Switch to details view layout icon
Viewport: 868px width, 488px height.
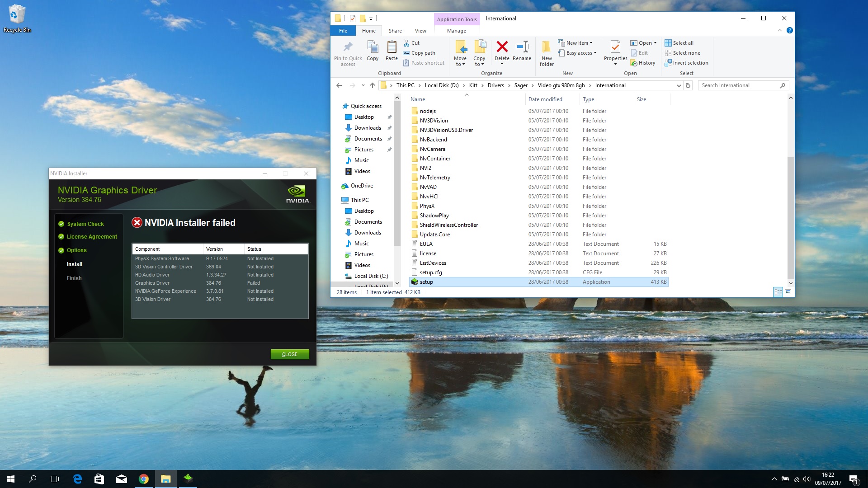[x=778, y=292]
